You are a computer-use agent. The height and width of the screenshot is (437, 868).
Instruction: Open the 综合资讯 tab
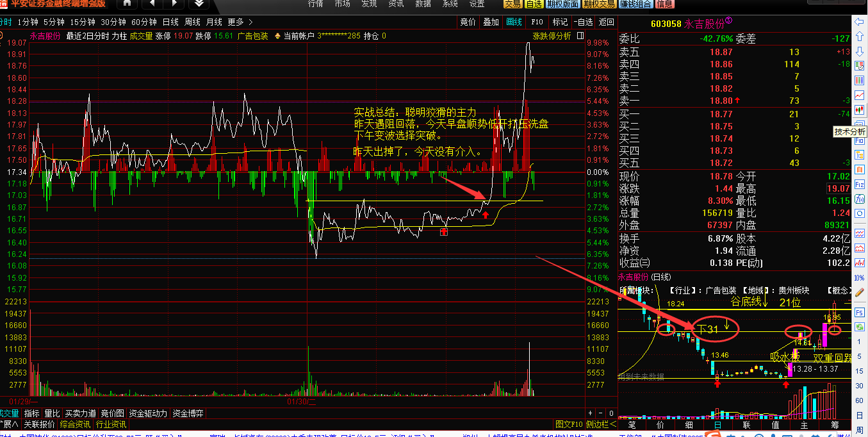coord(76,424)
